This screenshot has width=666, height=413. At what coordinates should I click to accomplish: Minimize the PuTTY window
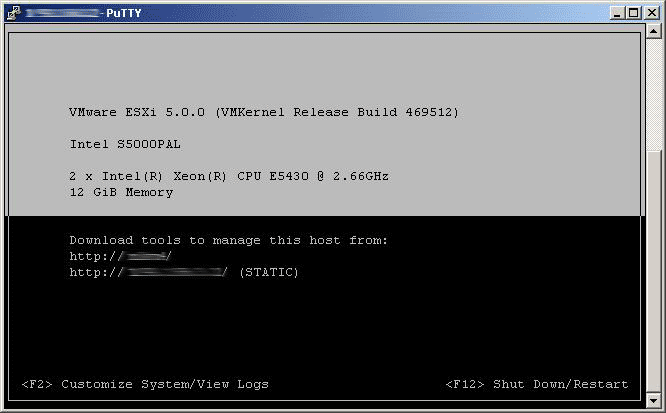click(x=617, y=13)
